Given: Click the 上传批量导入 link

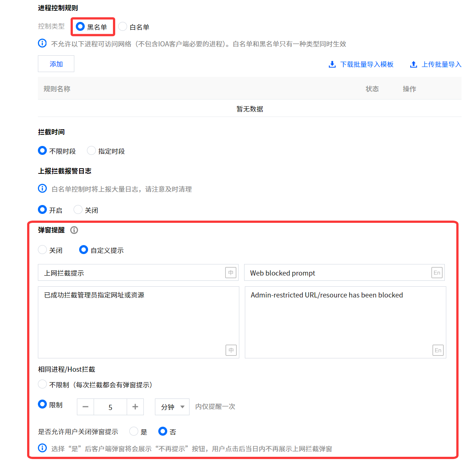Looking at the screenshot, I should coord(441,65).
